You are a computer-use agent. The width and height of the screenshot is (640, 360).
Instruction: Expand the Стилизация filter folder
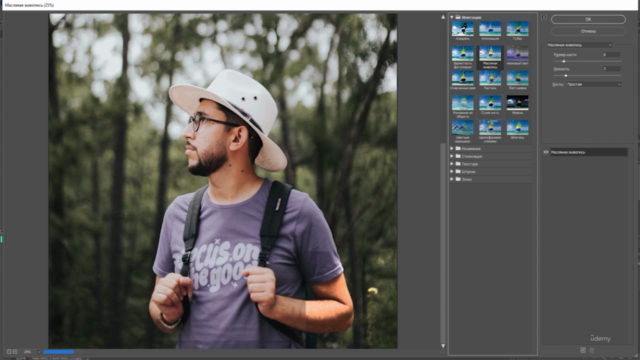tap(452, 156)
